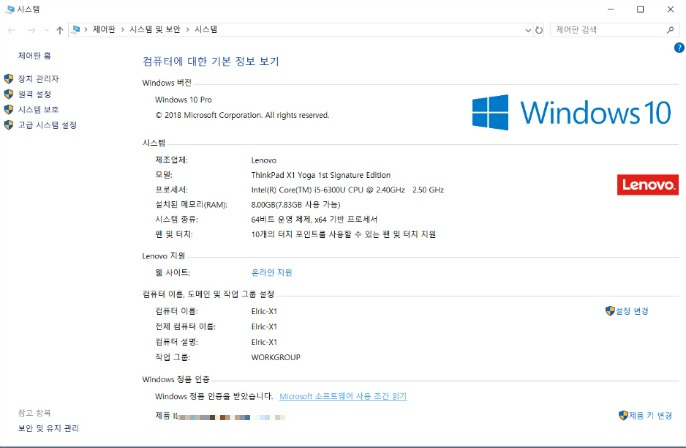Click Change settings link for computer name
The image size is (686, 448).
pyautogui.click(x=632, y=311)
